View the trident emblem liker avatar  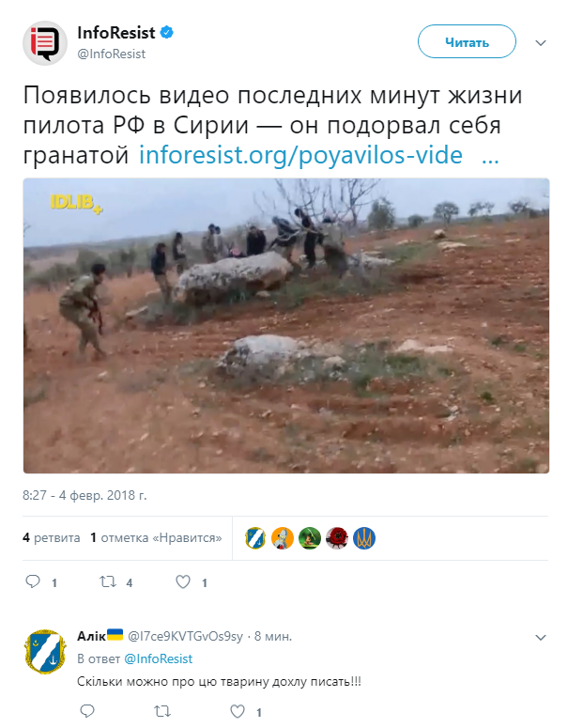click(x=364, y=538)
